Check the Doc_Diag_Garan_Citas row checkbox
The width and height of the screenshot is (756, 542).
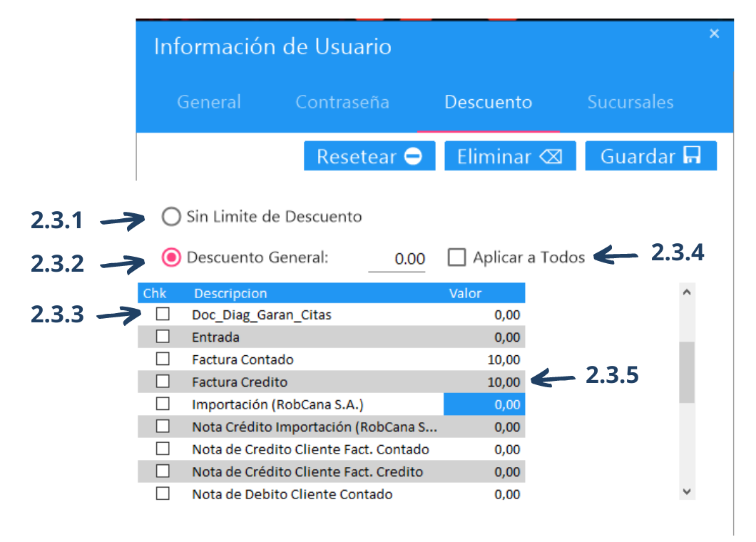pos(163,314)
